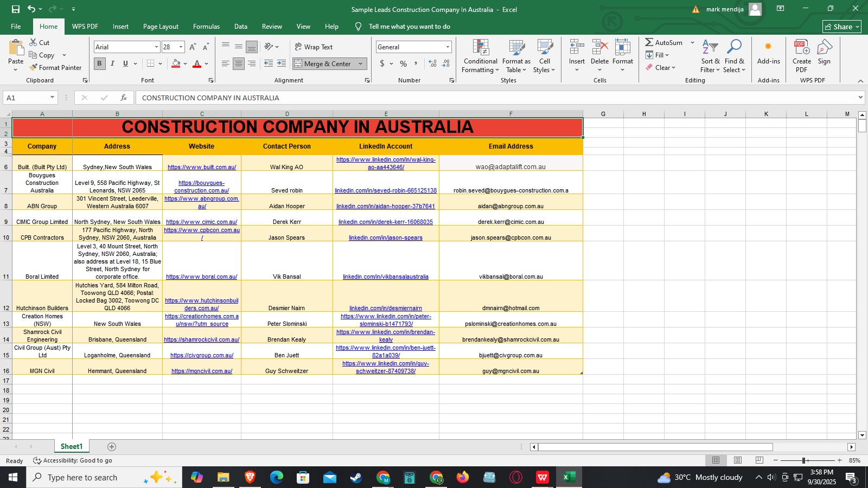
Task: Click the Save icon in title bar
Action: click(15, 9)
